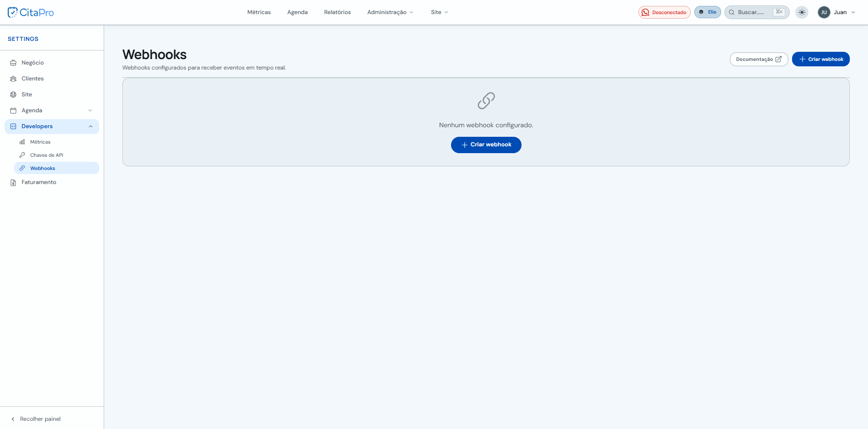Open Chaves de API page
868x429 pixels.
56,155
